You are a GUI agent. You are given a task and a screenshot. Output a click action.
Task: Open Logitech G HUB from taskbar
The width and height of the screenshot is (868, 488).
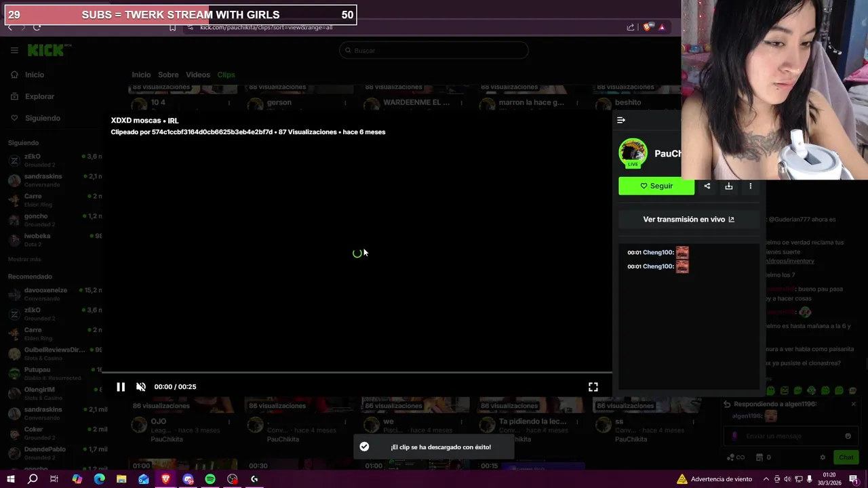point(254,479)
